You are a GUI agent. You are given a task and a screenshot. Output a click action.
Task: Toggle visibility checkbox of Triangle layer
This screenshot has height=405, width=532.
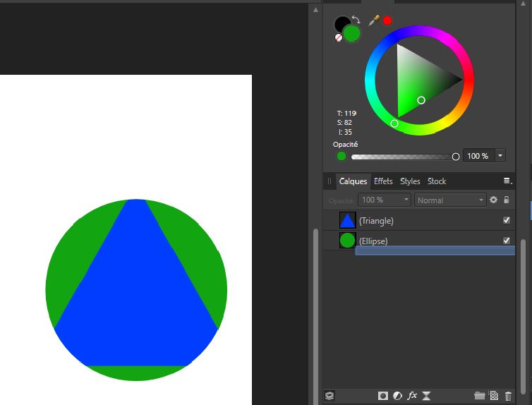tap(507, 220)
